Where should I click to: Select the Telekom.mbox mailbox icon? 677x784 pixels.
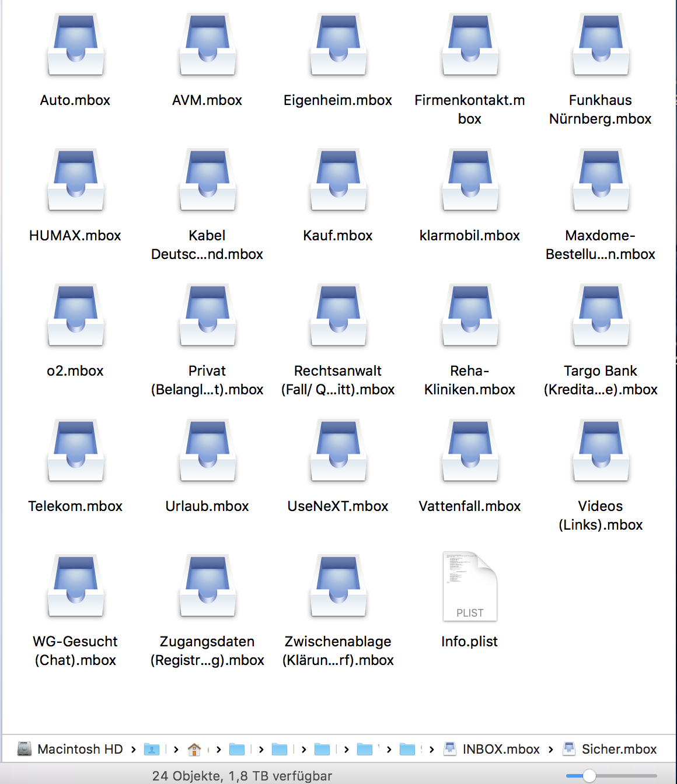click(76, 451)
